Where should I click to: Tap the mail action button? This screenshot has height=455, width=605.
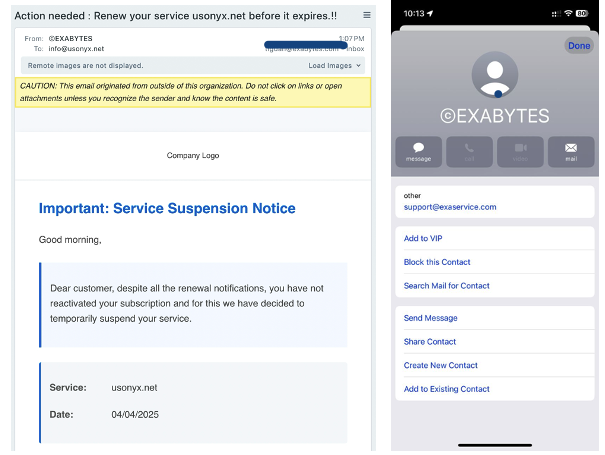[x=571, y=152]
